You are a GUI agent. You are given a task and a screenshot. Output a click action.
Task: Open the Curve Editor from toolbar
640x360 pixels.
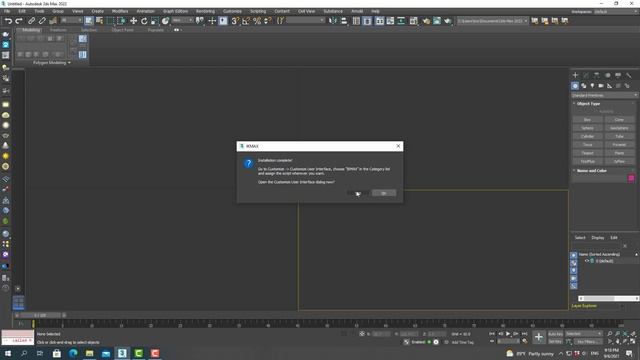pyautogui.click(x=391, y=21)
